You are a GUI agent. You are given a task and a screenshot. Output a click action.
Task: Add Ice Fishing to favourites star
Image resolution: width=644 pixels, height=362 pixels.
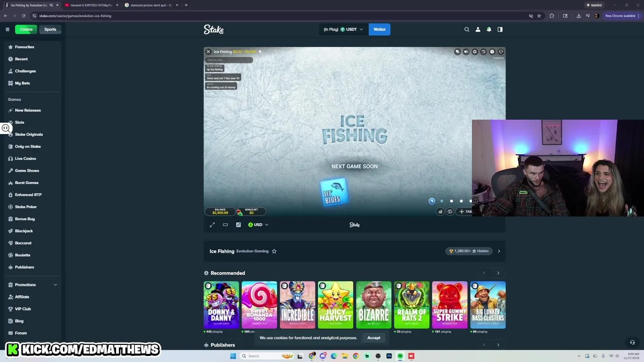click(274, 251)
